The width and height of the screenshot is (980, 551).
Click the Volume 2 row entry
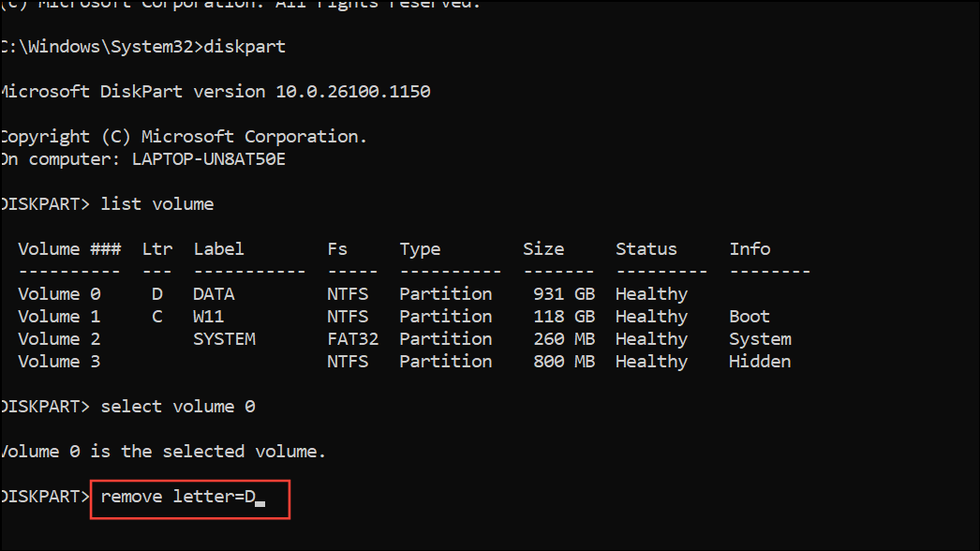pos(59,339)
